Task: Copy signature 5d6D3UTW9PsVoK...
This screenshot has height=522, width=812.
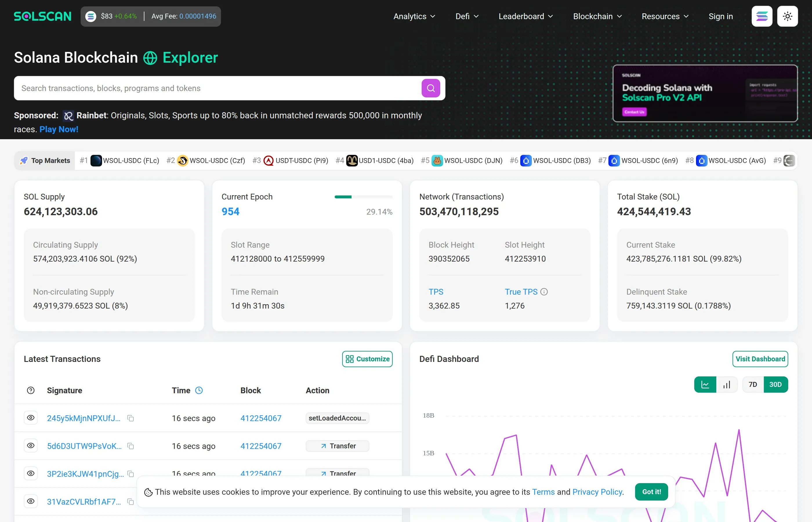Action: coord(130,446)
